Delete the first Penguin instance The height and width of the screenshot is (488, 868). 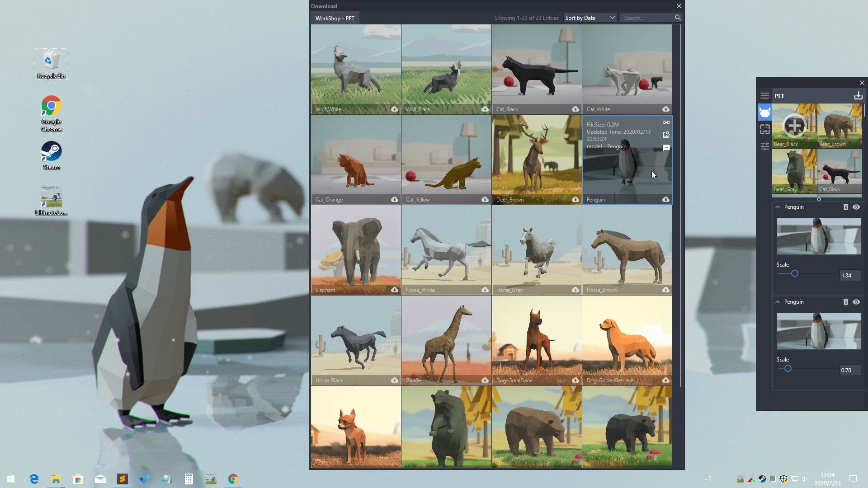tap(846, 207)
